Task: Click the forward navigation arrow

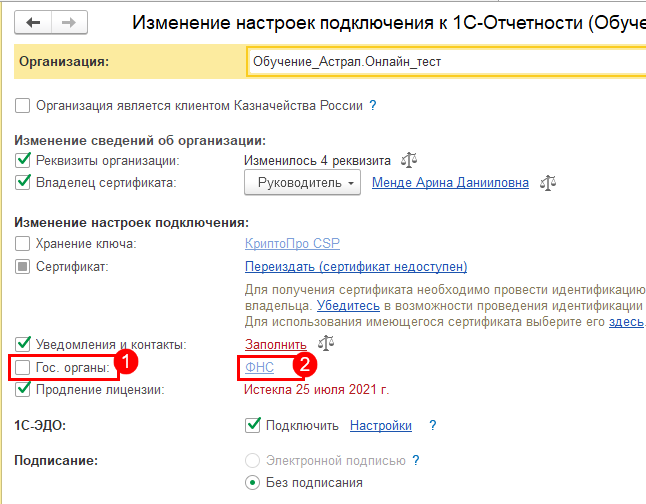Action: 67,22
